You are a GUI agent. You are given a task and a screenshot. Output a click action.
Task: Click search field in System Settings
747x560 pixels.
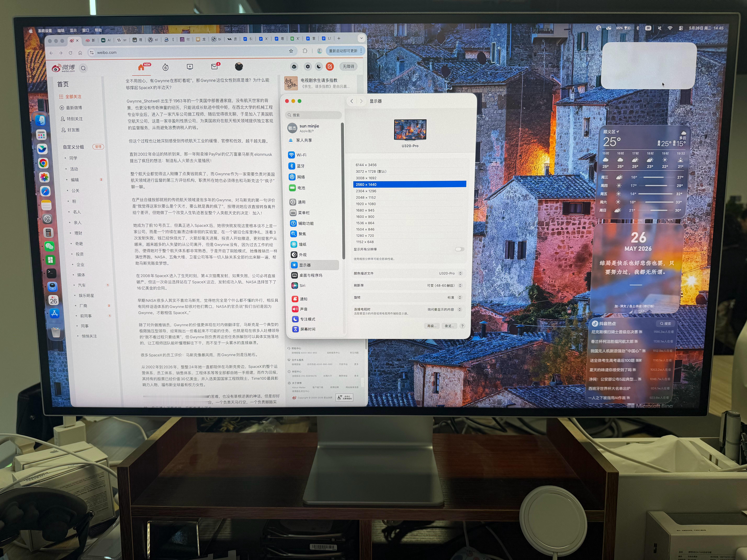click(313, 115)
